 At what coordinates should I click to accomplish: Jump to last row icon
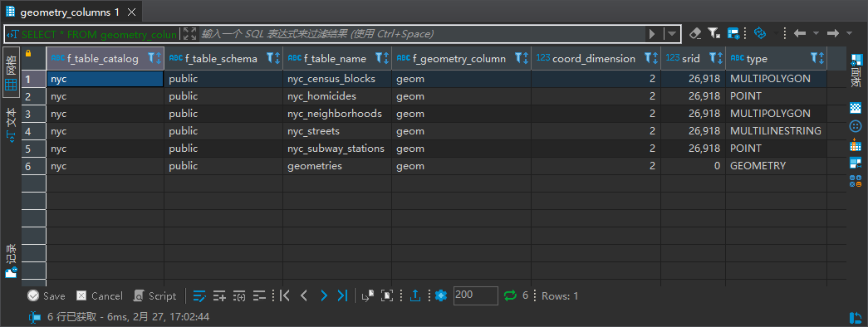343,296
